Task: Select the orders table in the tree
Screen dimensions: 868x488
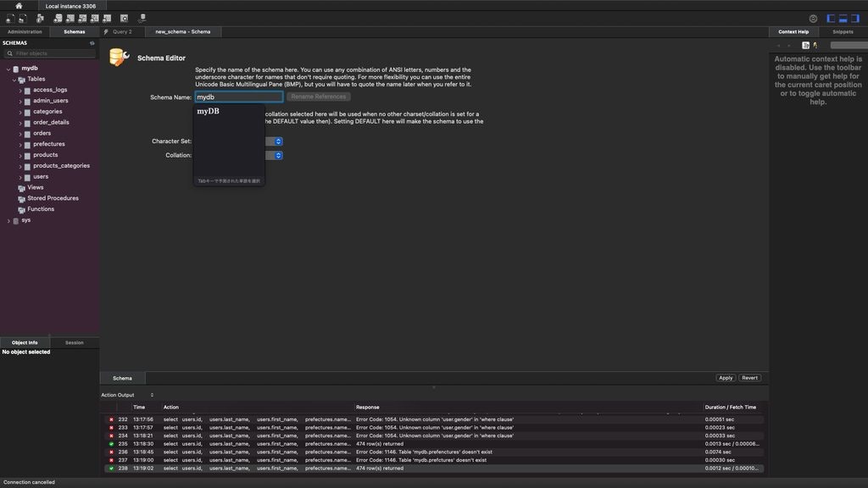Action: pos(42,133)
